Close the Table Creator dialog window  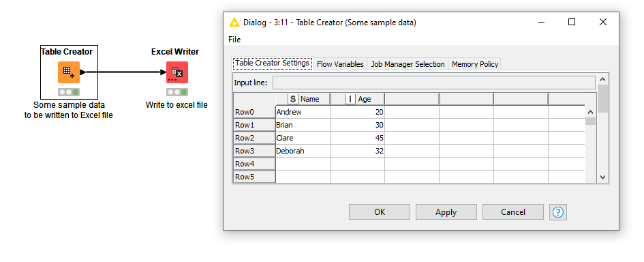[603, 23]
